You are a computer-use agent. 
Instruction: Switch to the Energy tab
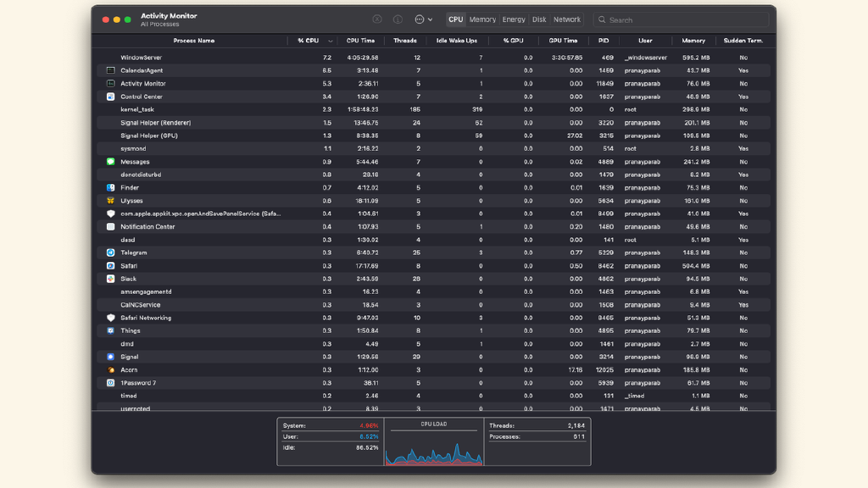click(514, 19)
